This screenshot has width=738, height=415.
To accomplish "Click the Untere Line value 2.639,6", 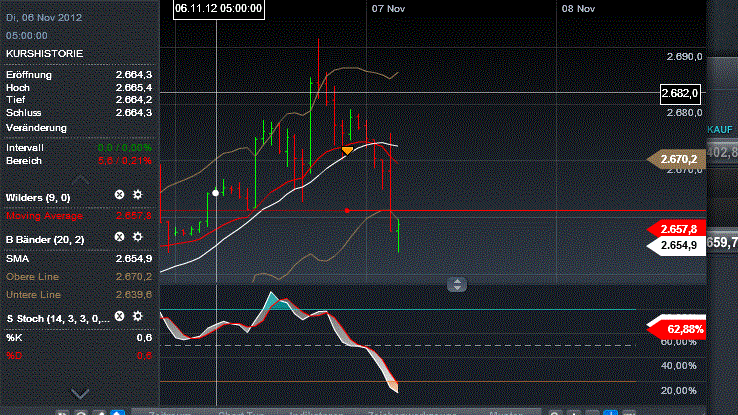I will [134, 295].
